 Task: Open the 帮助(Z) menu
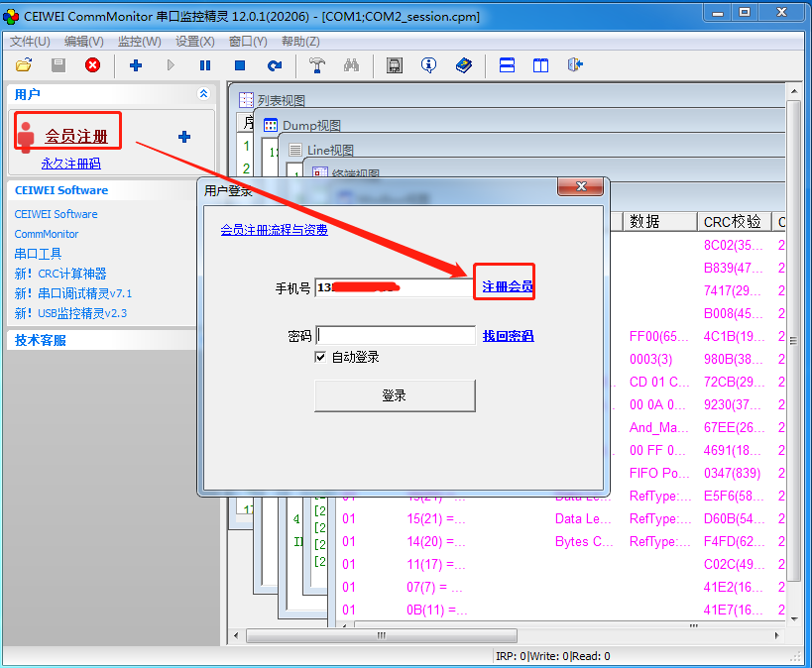pyautogui.click(x=300, y=42)
